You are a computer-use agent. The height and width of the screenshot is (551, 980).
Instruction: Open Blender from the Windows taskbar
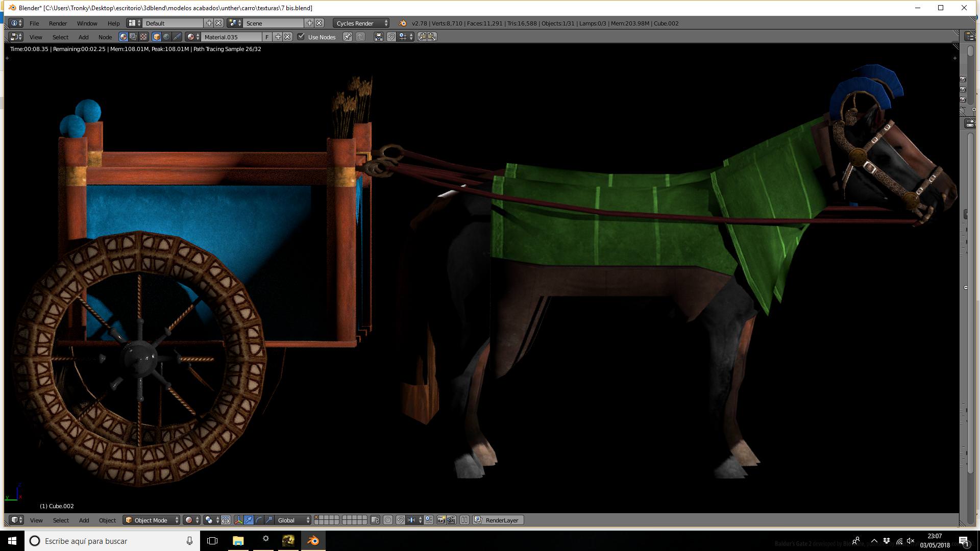click(x=313, y=541)
